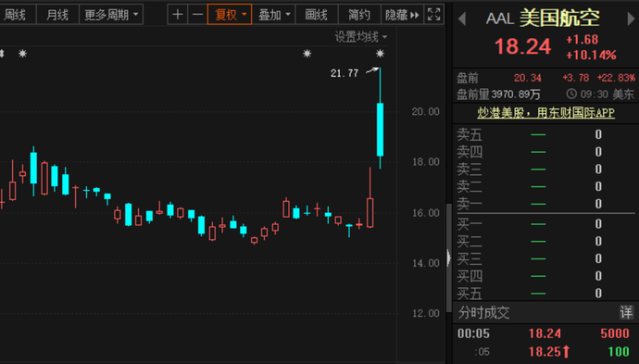The width and height of the screenshot is (639, 364).
Task: Click the star marker near chart top middle
Action: pyautogui.click(x=307, y=54)
